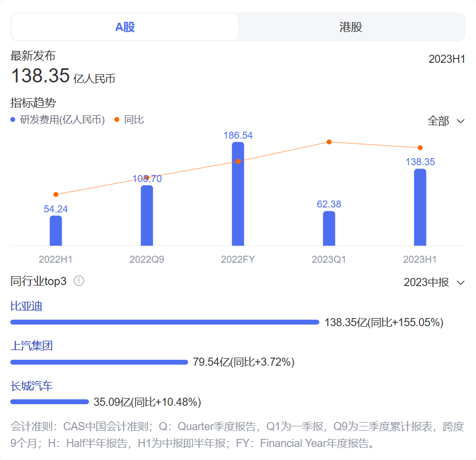Switch to the 港股 tab
This screenshot has width=476, height=460.
tap(351, 27)
